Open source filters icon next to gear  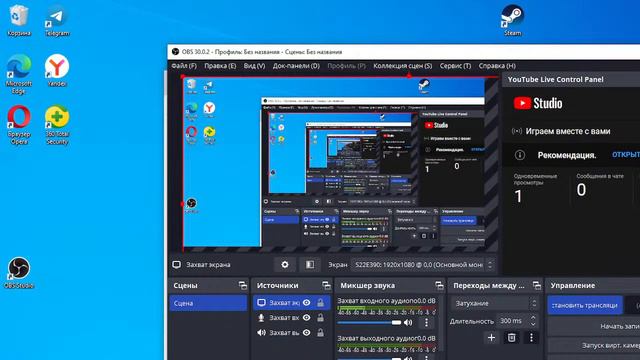310,264
